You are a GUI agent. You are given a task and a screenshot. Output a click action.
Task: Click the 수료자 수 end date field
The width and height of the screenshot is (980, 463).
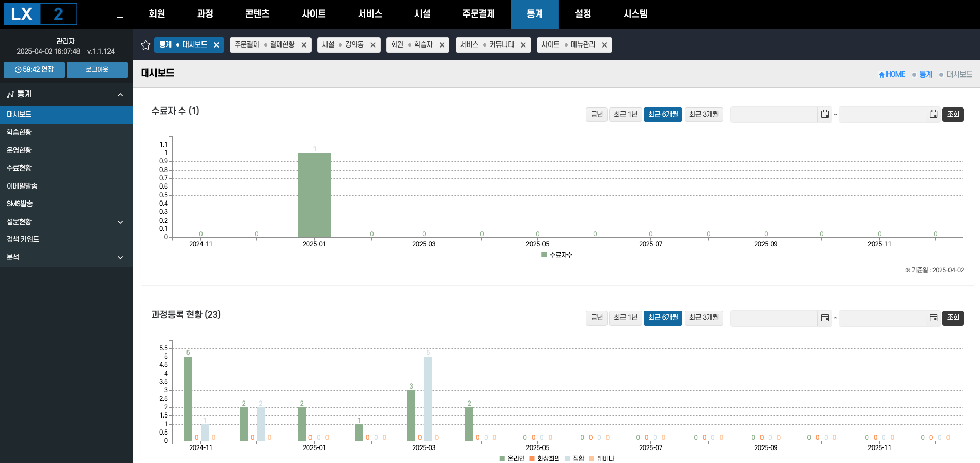coord(882,114)
